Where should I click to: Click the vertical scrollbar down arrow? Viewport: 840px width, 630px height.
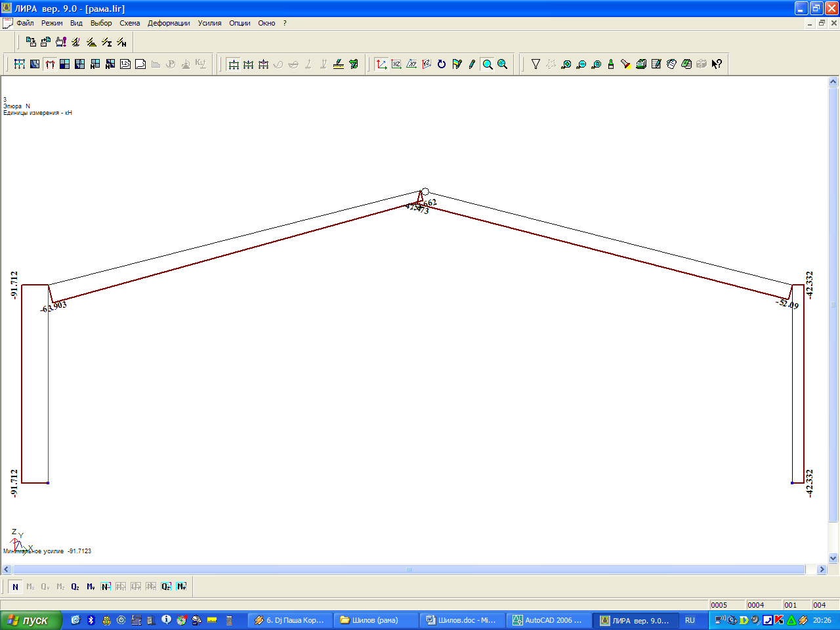pyautogui.click(x=833, y=558)
